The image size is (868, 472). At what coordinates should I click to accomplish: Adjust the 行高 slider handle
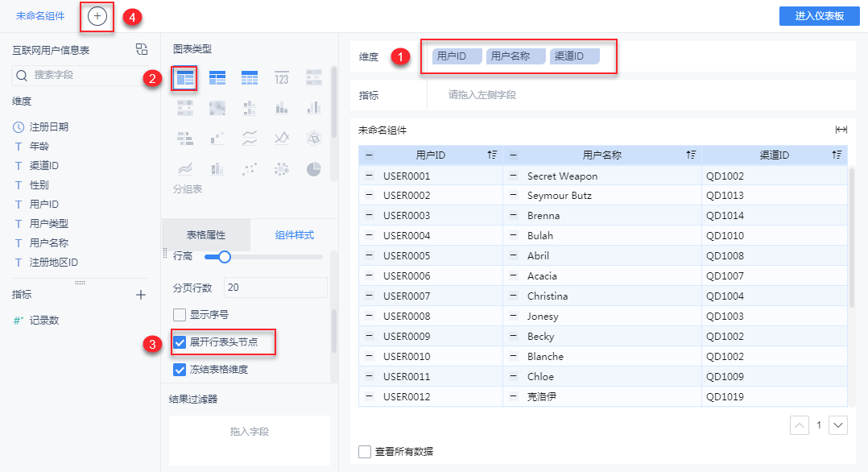coord(224,256)
